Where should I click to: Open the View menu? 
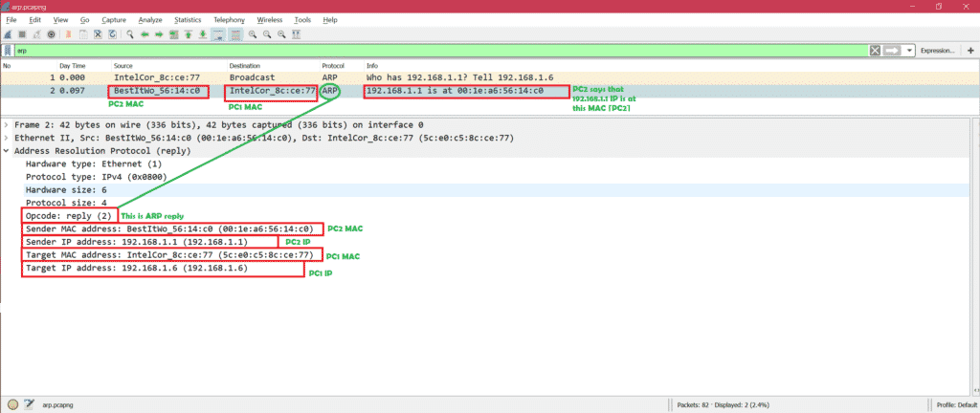60,20
